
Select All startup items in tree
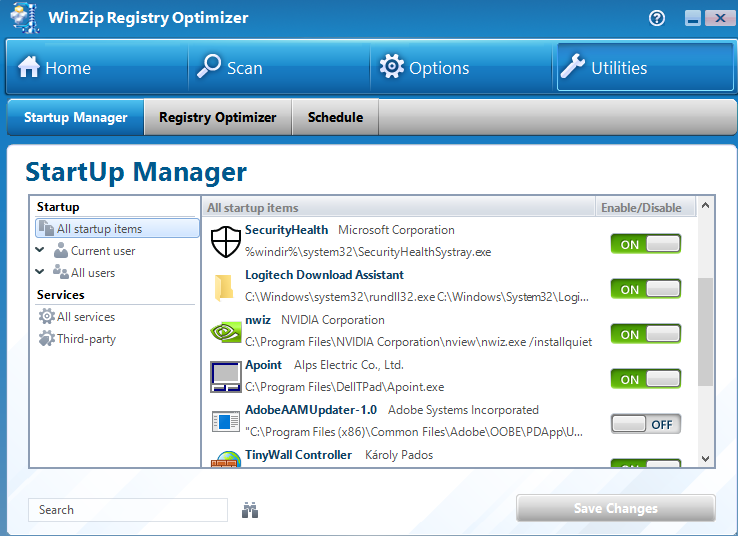pyautogui.click(x=117, y=228)
